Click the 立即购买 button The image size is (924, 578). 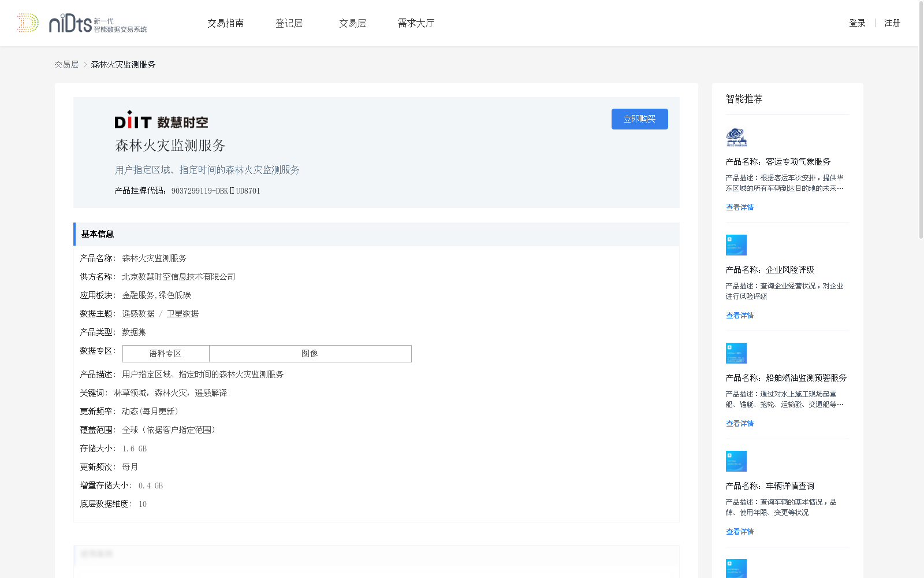pyautogui.click(x=640, y=119)
